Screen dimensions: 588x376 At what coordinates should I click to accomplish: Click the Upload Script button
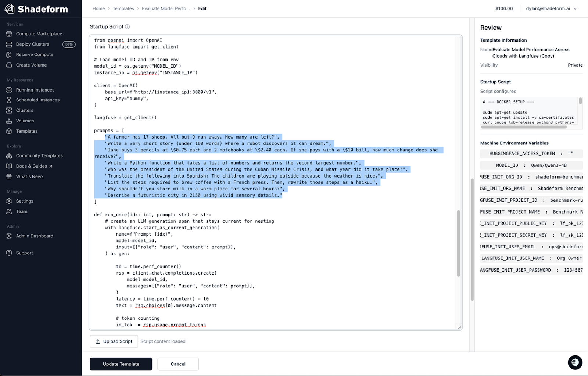click(x=114, y=341)
